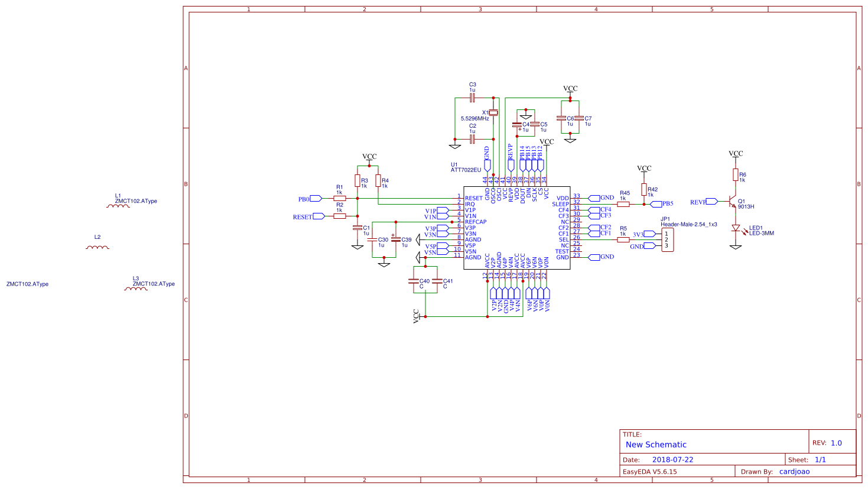Click the PB0 net port flag

click(x=315, y=199)
